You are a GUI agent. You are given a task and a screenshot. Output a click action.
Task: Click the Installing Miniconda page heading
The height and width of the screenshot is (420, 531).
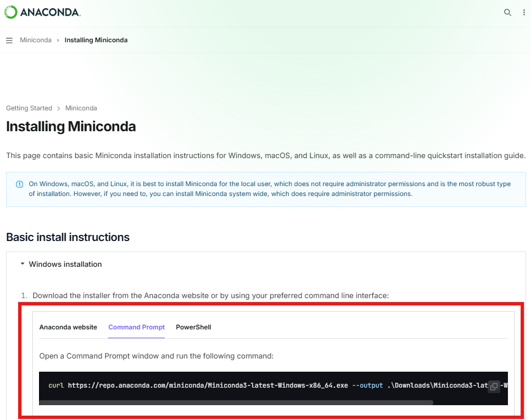[x=71, y=126]
